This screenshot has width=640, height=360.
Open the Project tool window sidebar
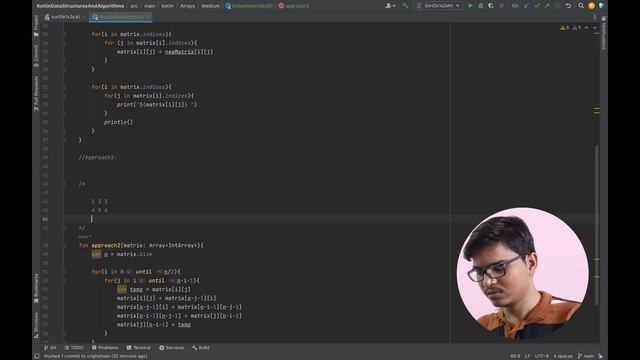click(x=36, y=26)
